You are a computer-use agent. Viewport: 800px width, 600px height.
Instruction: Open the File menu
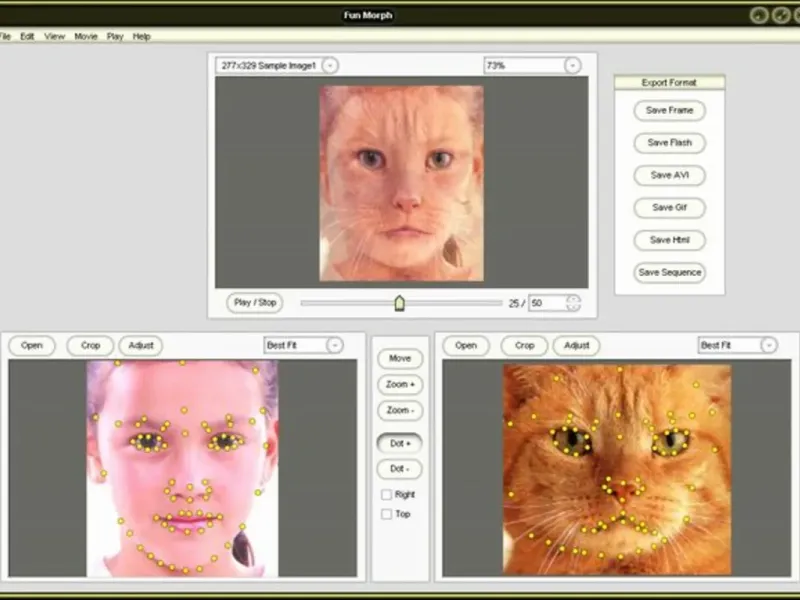click(5, 36)
